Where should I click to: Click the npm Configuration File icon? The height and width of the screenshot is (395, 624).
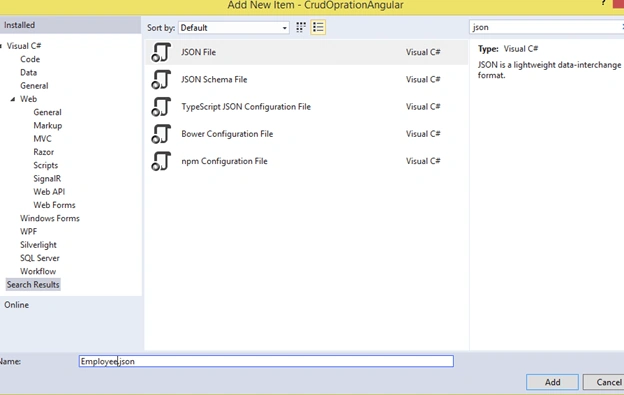[161, 161]
